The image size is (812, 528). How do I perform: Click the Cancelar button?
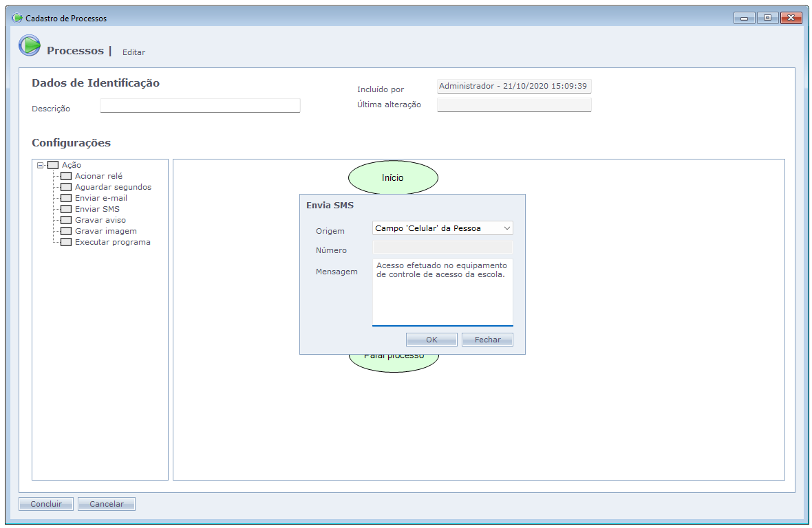coord(107,504)
